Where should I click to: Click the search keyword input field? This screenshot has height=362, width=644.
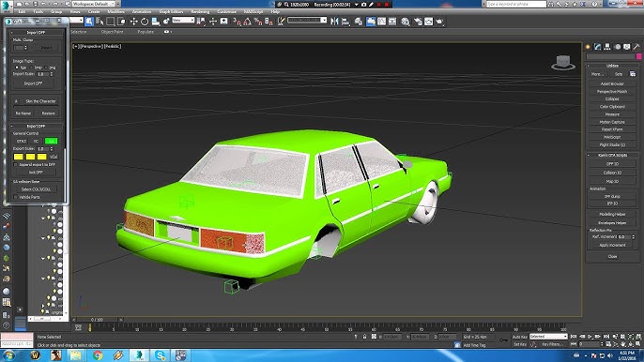pos(516,4)
